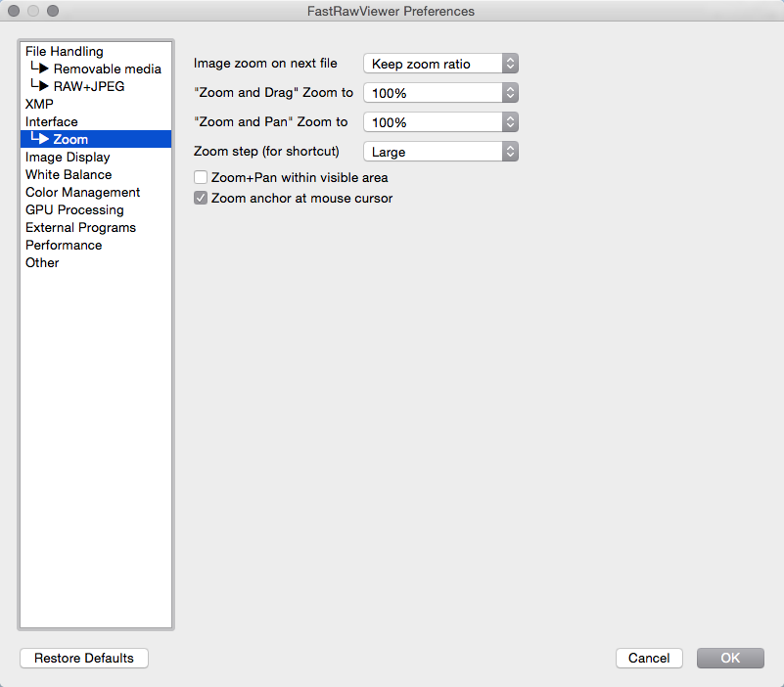Select XMP in the category list
Viewport: 784px width, 687px height.
tap(96, 104)
